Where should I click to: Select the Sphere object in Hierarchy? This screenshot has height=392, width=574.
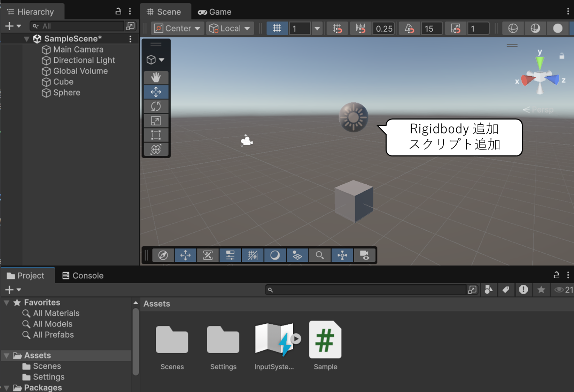[67, 93]
